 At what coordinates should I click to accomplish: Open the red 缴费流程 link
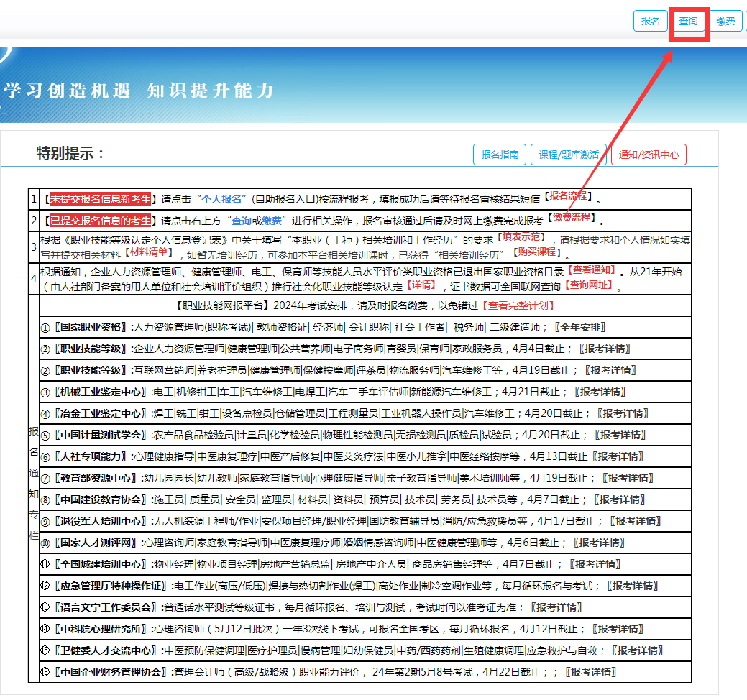coord(572,218)
